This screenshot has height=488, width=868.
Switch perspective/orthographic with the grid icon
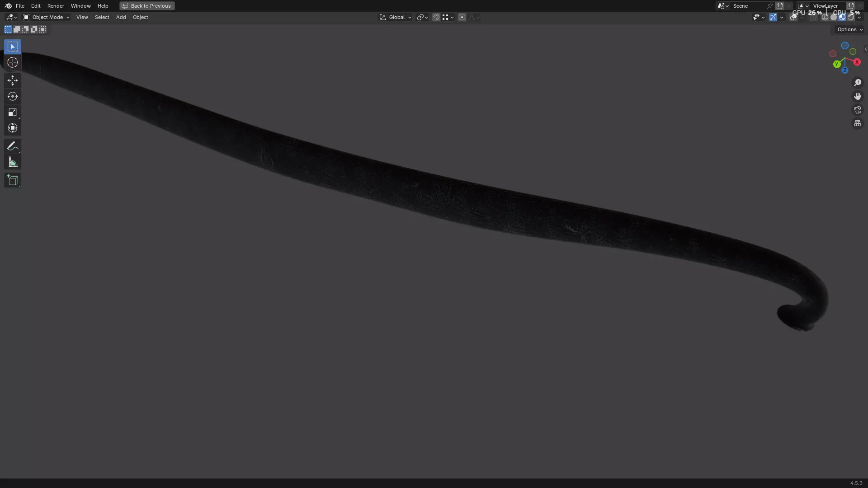coord(858,123)
